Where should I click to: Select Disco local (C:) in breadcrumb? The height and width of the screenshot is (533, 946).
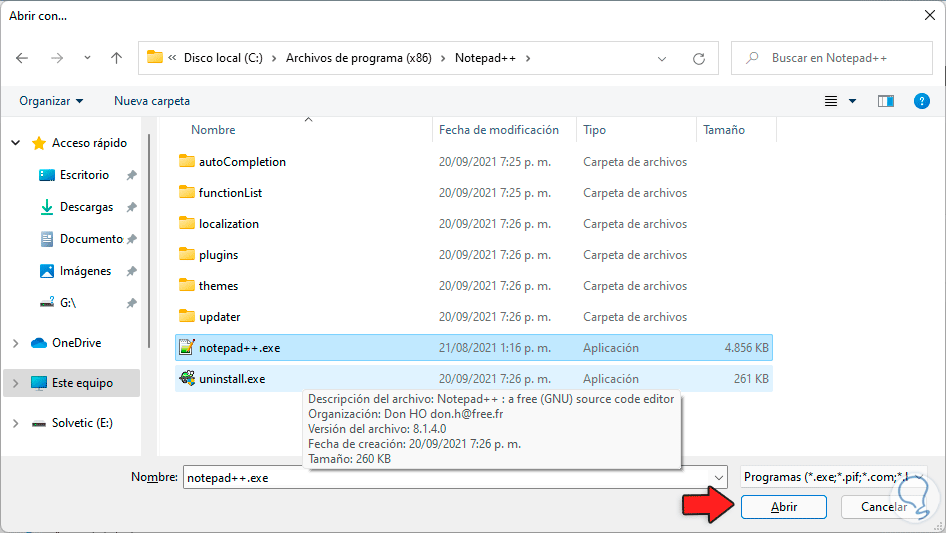(223, 58)
